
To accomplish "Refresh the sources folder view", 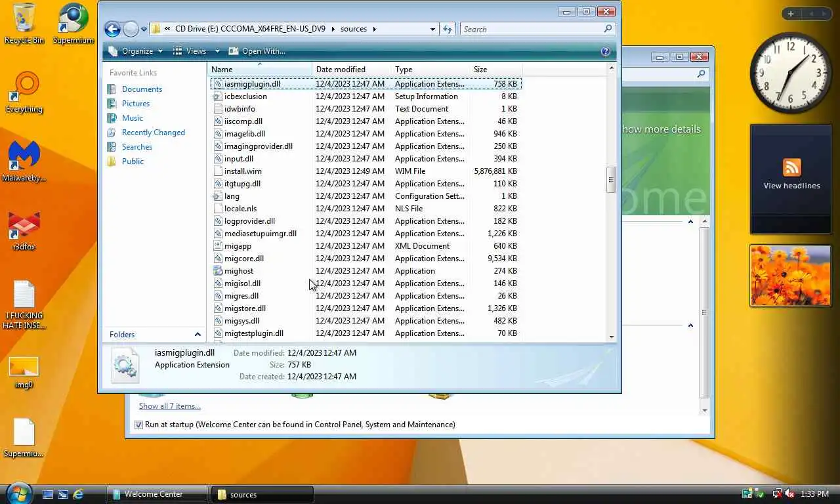I will [x=448, y=29].
